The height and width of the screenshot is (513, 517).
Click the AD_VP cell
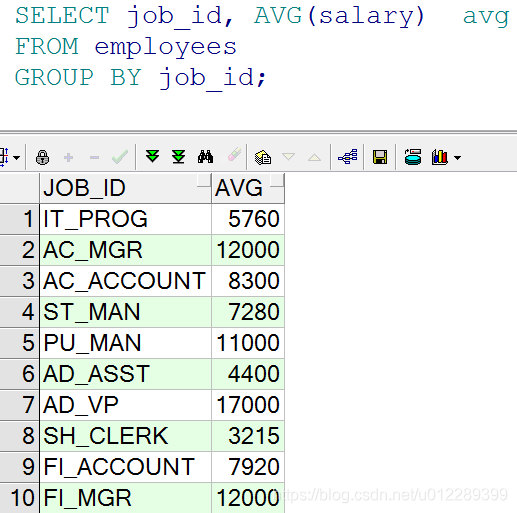[x=125, y=405]
